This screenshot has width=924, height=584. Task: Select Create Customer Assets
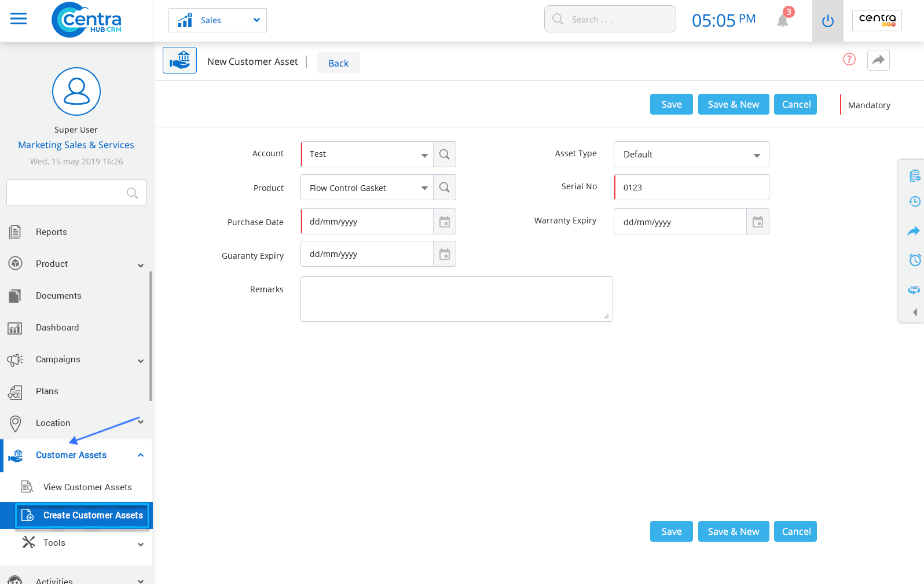[76, 515]
